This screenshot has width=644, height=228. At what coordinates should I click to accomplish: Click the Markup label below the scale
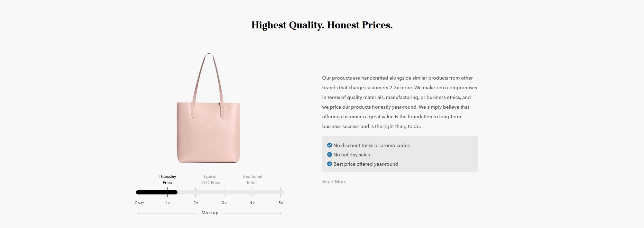210,213
